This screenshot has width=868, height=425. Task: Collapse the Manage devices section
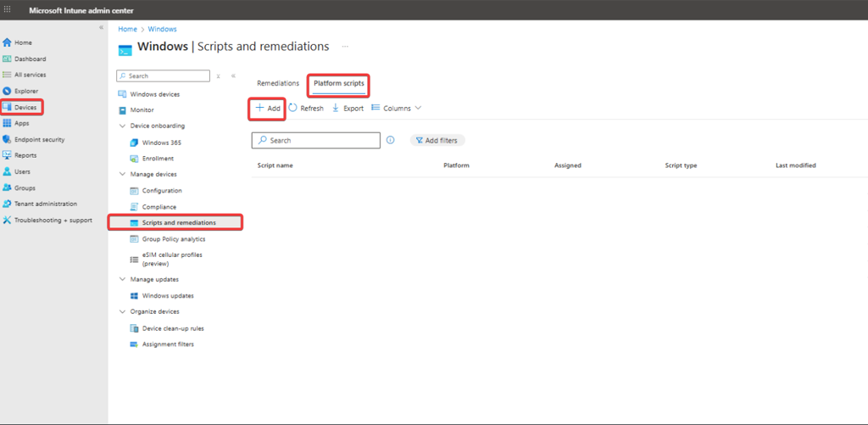point(123,174)
